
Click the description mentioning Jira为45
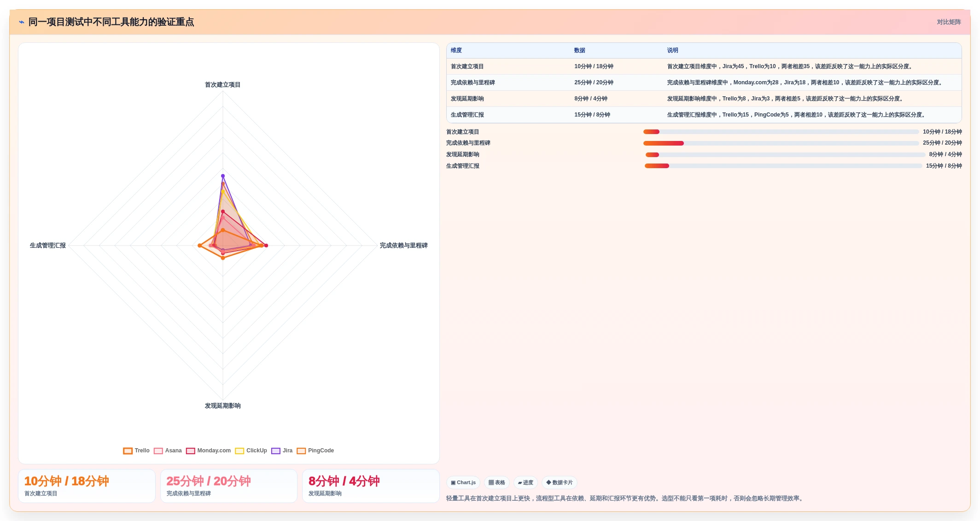(x=791, y=66)
